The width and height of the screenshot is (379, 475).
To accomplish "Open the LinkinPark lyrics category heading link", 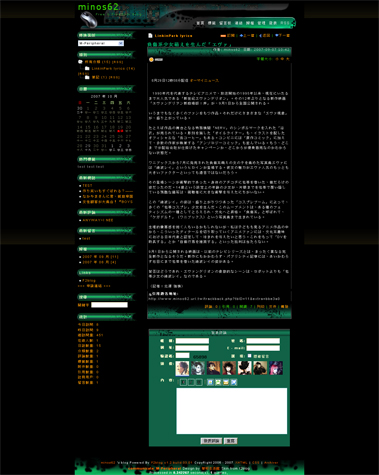I will point(173,36).
